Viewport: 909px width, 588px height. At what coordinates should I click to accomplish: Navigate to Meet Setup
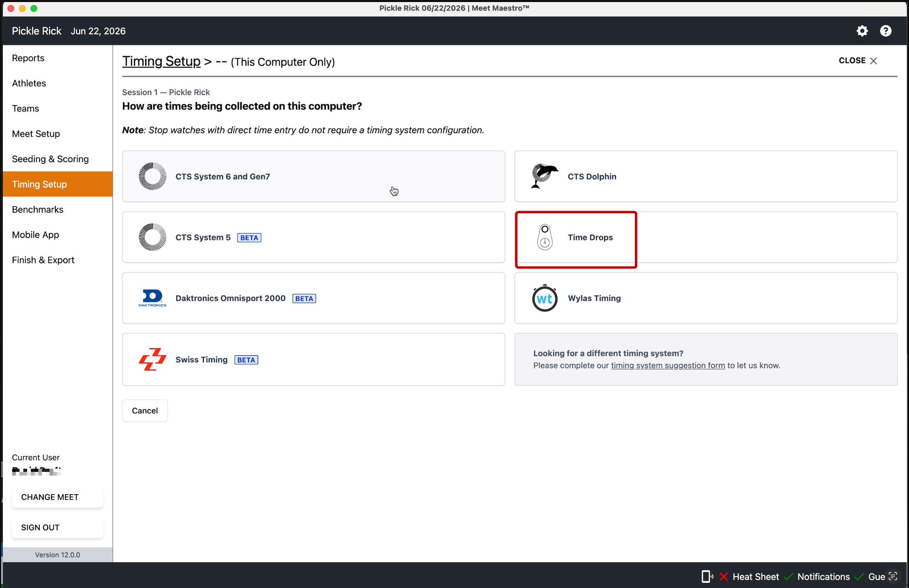(x=57, y=134)
